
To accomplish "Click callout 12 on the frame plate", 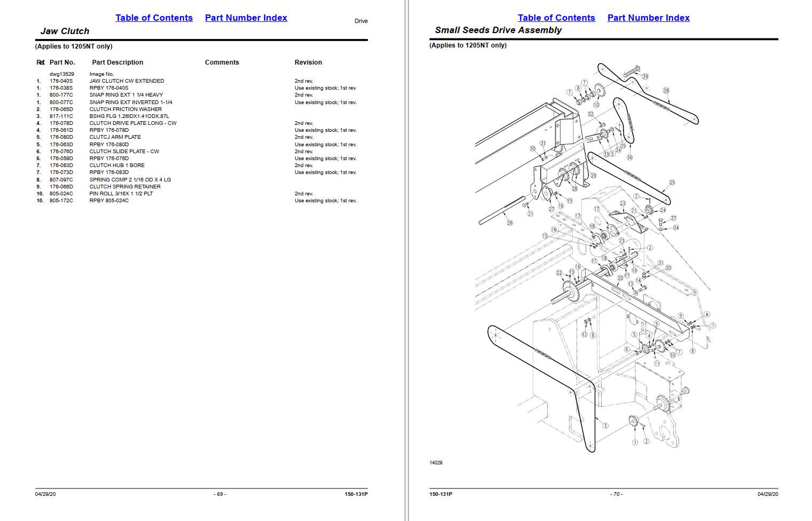I will pyautogui.click(x=584, y=335).
